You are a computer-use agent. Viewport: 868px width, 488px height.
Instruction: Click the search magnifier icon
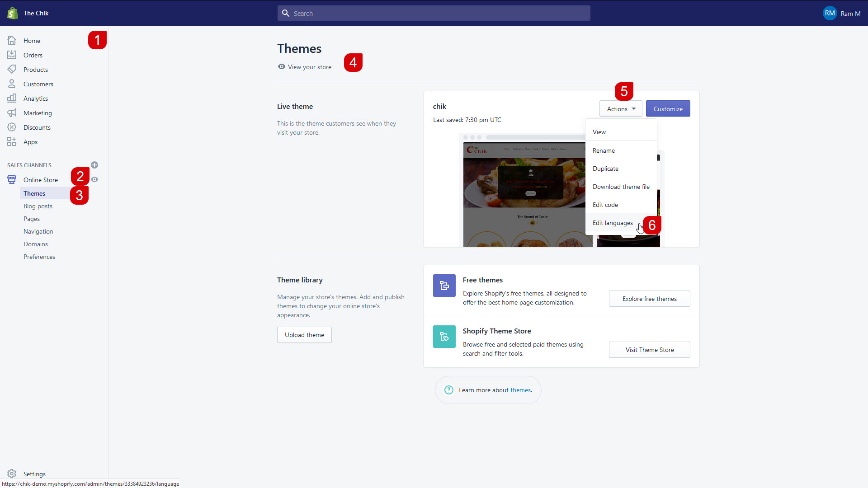point(286,13)
